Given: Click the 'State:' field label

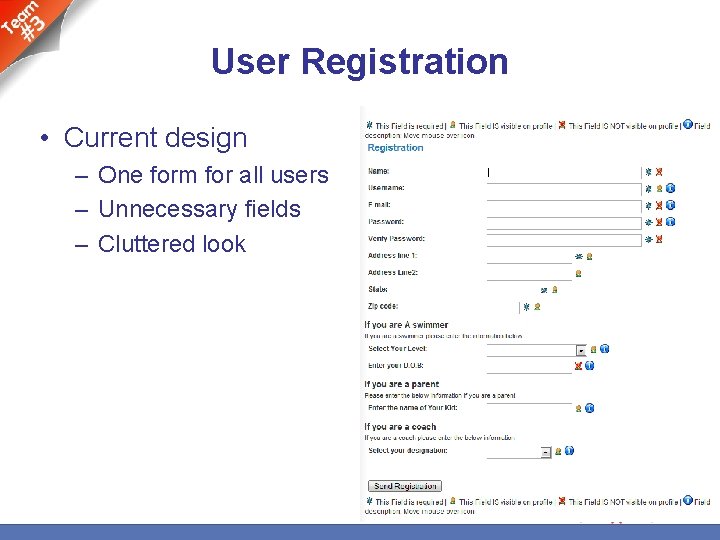Looking at the screenshot, I should [x=377, y=289].
